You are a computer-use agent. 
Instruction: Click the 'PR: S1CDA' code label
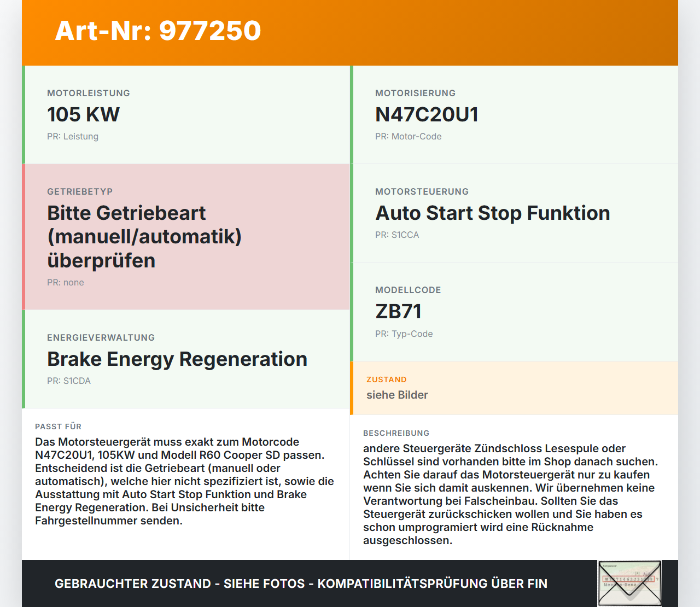click(69, 381)
